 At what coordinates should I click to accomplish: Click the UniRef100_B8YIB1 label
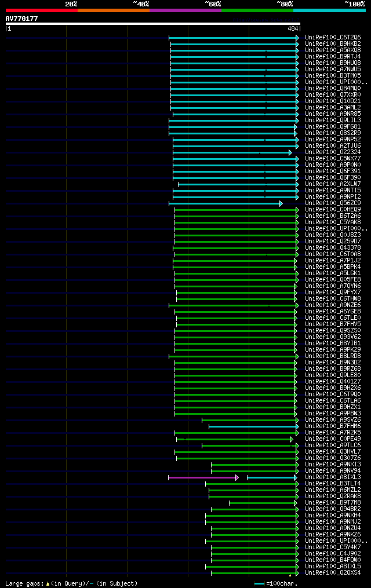point(333,344)
